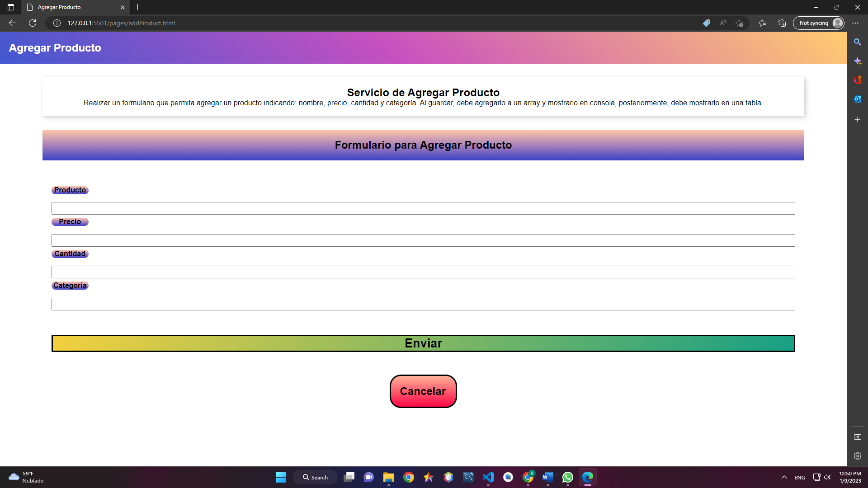Click the Not syncing profile toggle

(x=818, y=23)
